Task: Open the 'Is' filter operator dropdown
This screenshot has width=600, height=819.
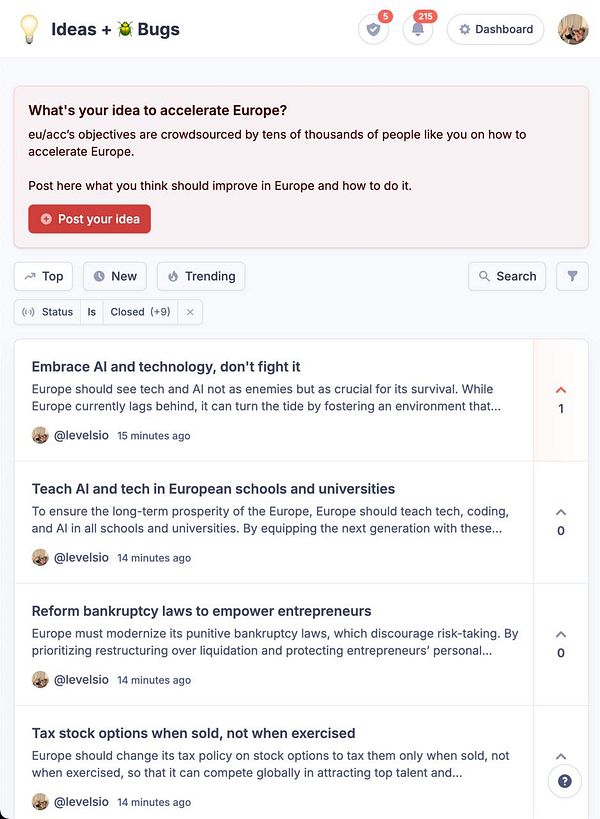Action: point(91,312)
